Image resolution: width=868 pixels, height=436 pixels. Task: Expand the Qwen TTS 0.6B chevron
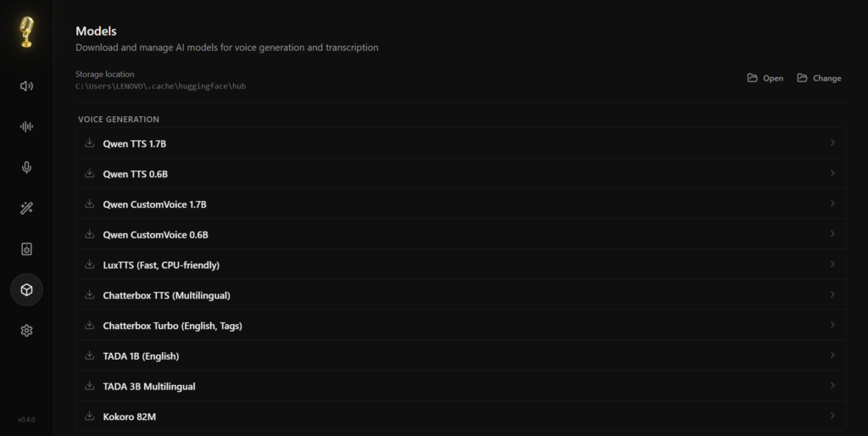(x=832, y=174)
